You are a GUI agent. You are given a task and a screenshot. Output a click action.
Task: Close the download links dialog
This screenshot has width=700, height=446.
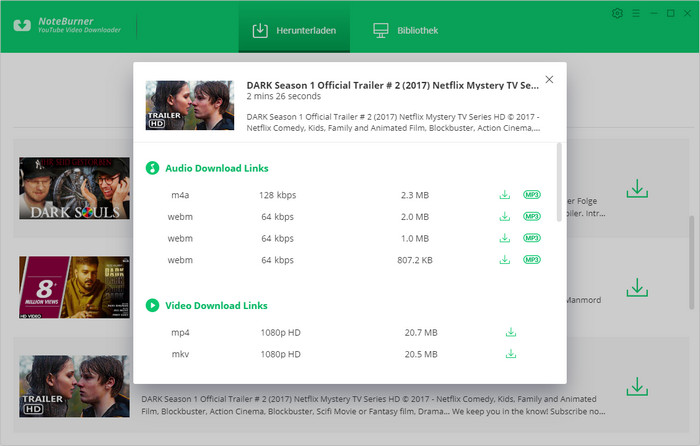549,79
